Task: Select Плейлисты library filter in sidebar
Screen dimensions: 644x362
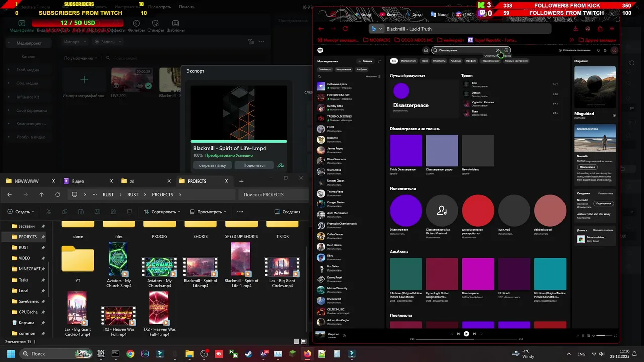Action: 325,69
